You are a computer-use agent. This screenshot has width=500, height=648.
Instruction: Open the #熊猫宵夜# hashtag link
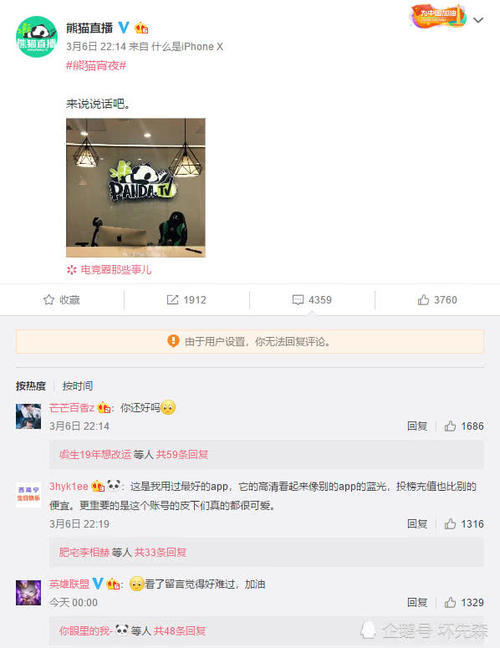coord(96,66)
